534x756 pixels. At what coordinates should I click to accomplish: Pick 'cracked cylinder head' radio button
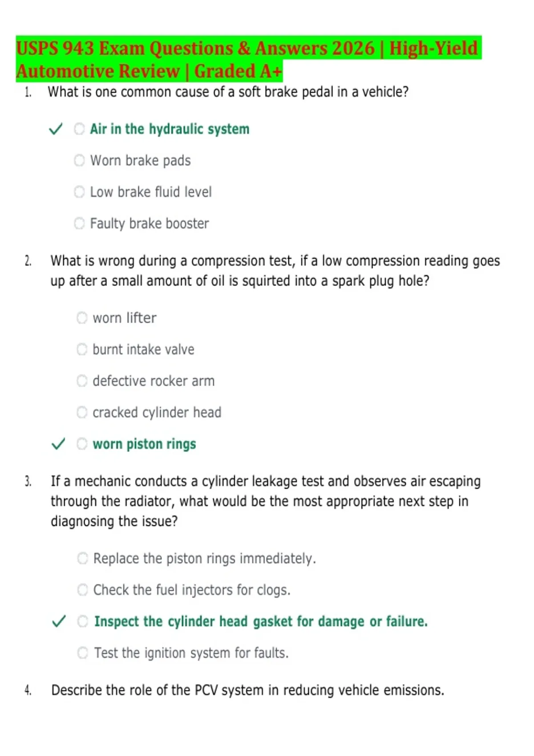pyautogui.click(x=82, y=412)
